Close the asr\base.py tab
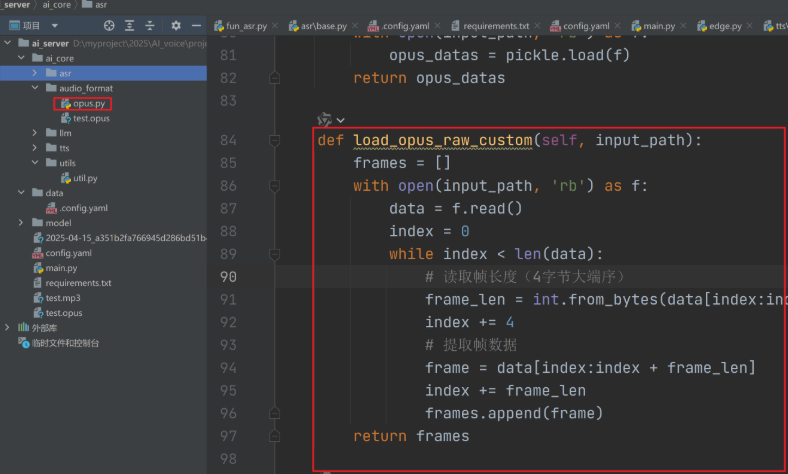Image resolution: width=788 pixels, height=474 pixels. [x=355, y=26]
